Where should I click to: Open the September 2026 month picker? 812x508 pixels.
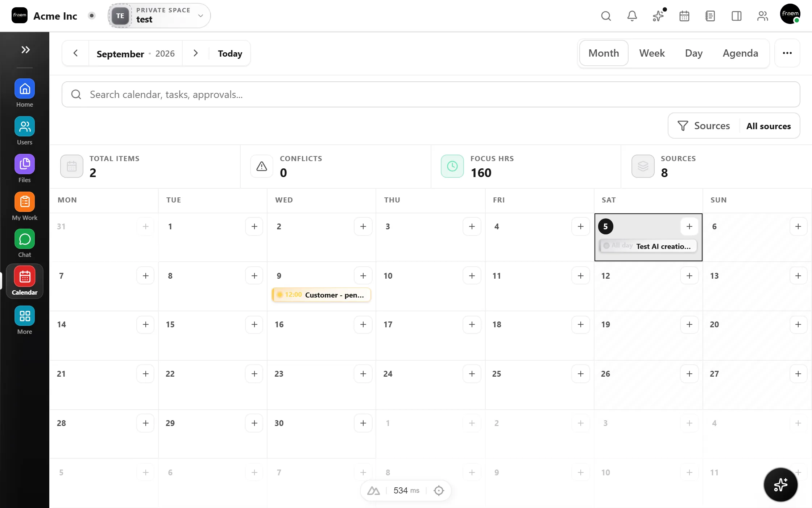(x=136, y=54)
